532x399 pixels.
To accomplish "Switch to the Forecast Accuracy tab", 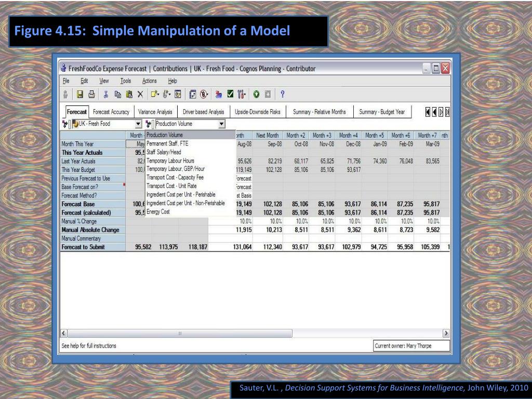I will [x=111, y=112].
